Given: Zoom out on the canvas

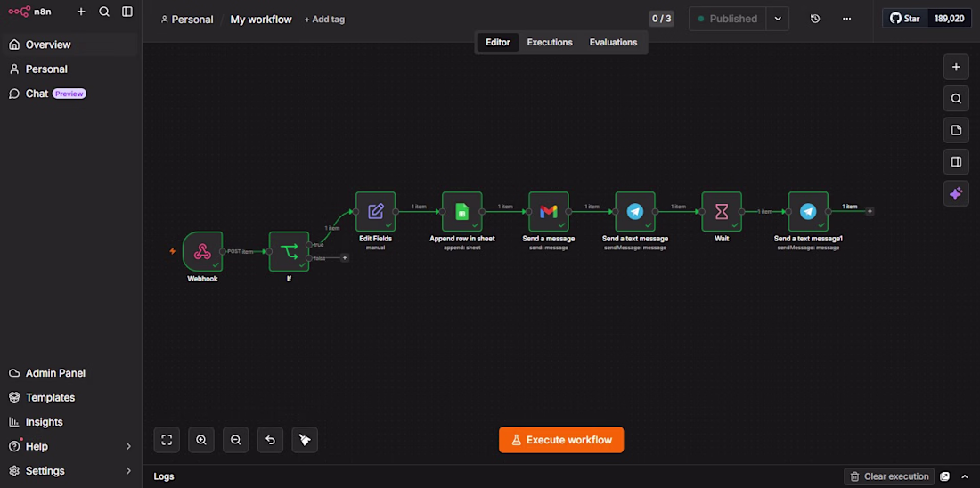Looking at the screenshot, I should pos(235,440).
